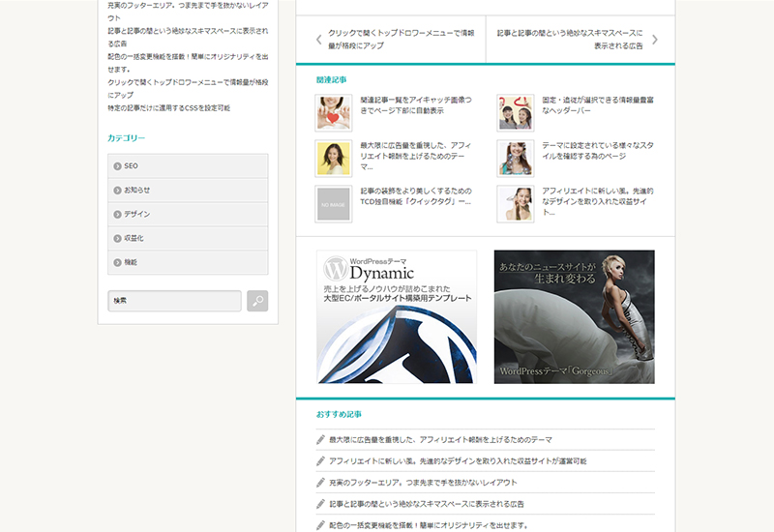Click the search magnifier button
The width and height of the screenshot is (774, 532).
coord(257,301)
